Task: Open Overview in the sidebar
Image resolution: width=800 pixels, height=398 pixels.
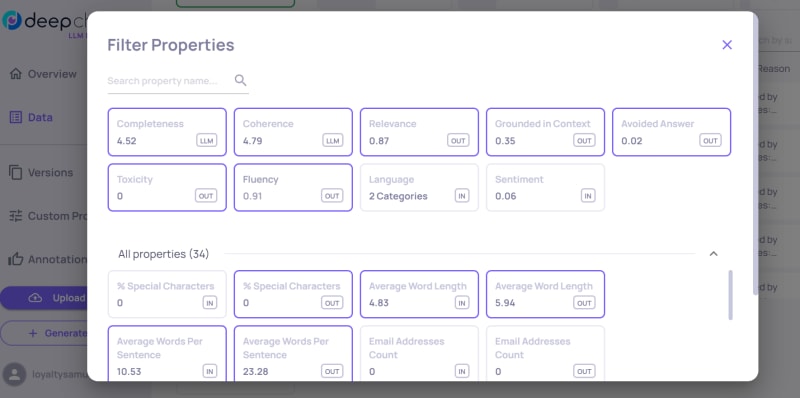Action: (43, 74)
